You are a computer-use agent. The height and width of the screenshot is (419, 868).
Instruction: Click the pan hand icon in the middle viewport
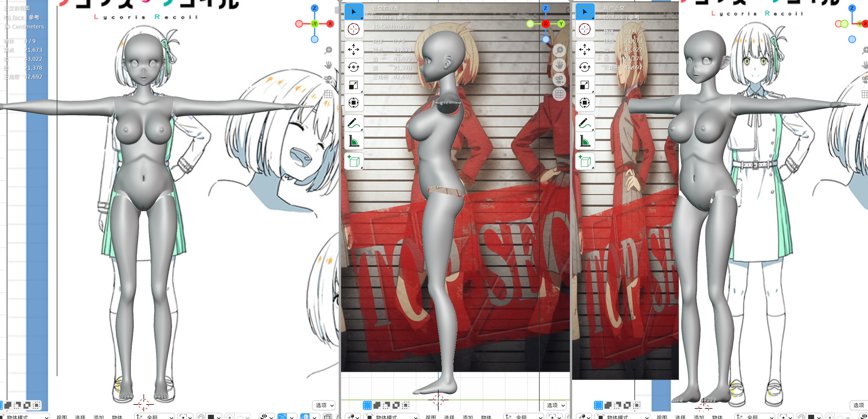(559, 65)
